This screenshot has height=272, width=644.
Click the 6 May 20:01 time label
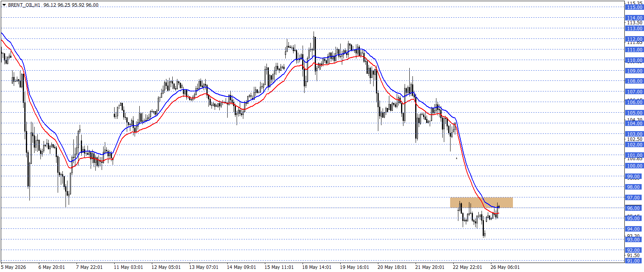pyautogui.click(x=52, y=267)
